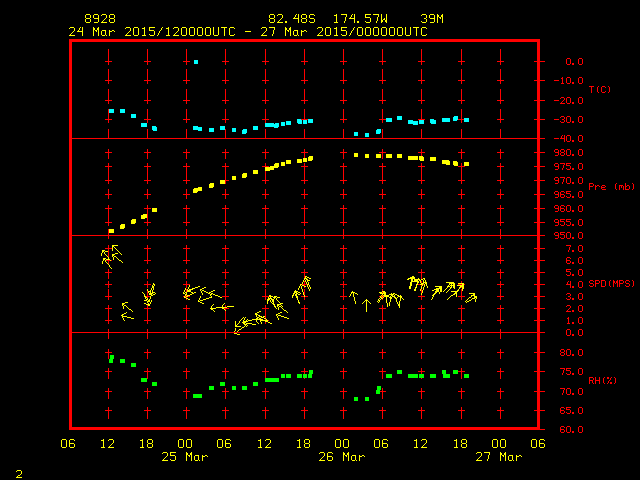Click the 27 Mar date label
Screen dimensions: 640x480
coord(498,457)
